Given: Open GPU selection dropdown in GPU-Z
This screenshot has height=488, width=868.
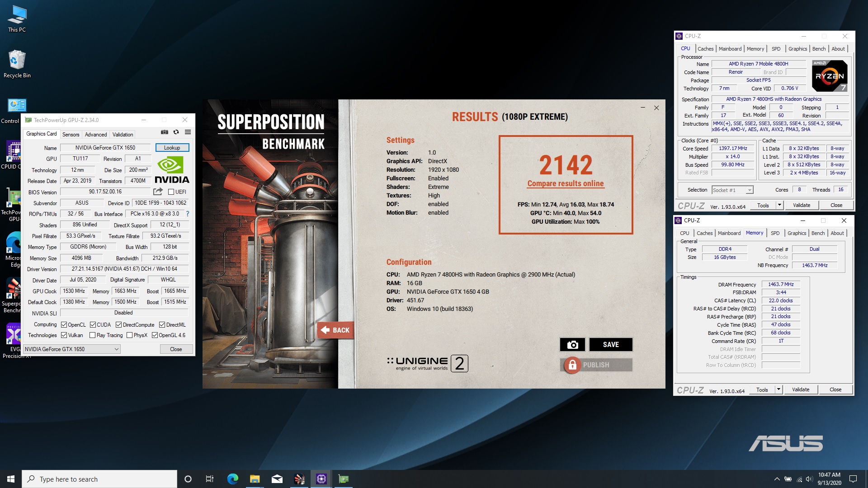Looking at the screenshot, I should (72, 349).
